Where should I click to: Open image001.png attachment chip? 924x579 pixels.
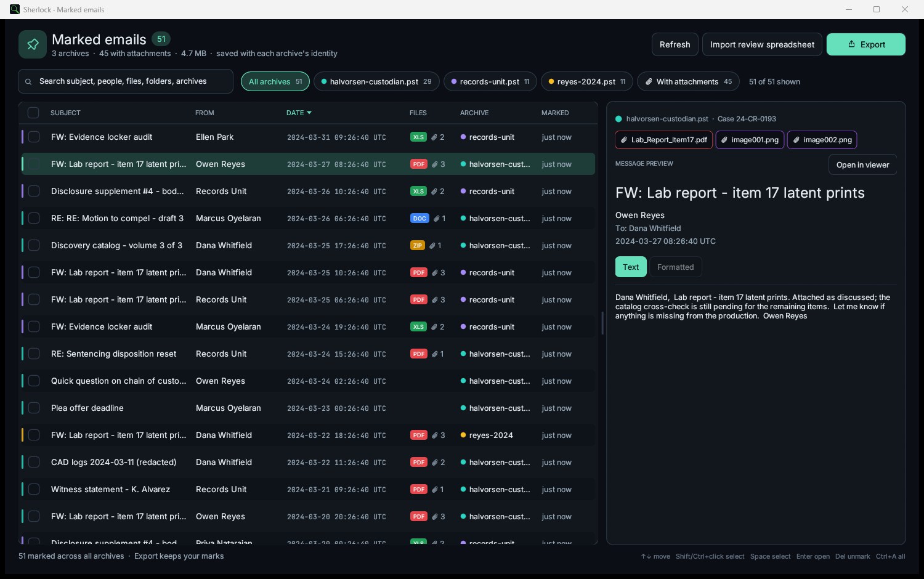750,140
